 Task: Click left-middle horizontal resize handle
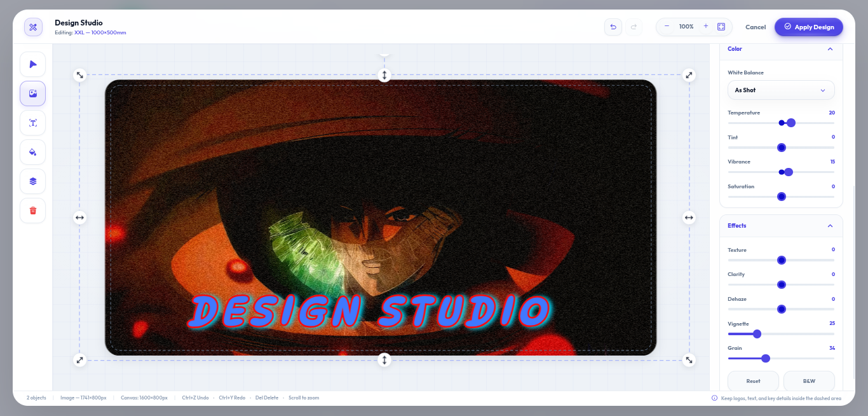coord(79,218)
